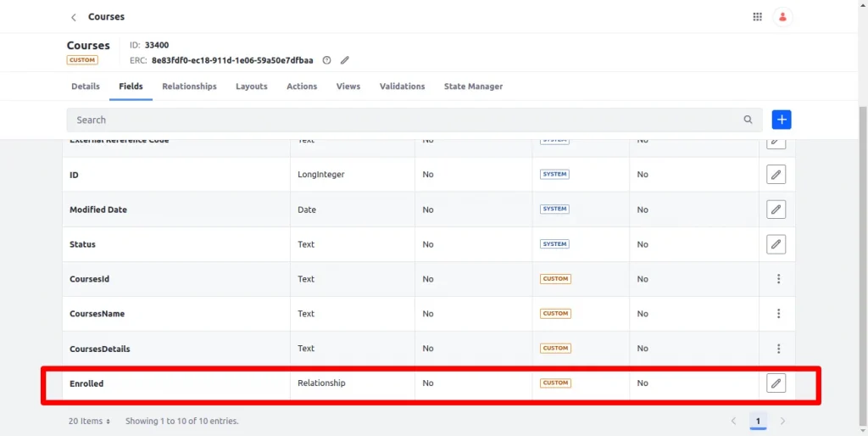Go to the Validations tab
The width and height of the screenshot is (868, 436).
click(402, 87)
